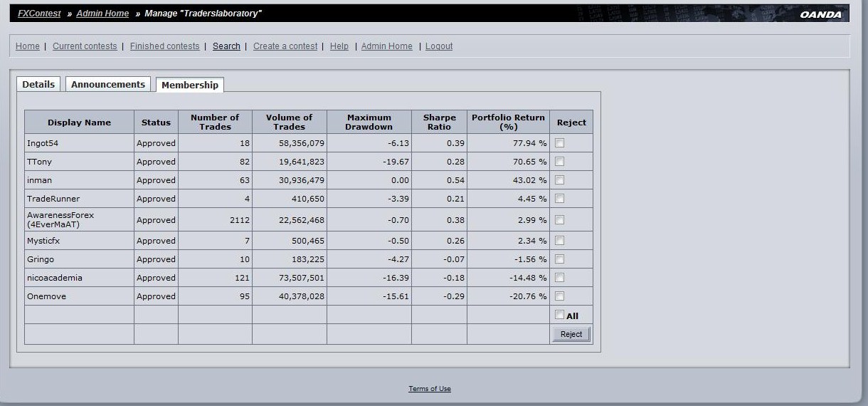Click the OANDA logo
The image size is (868, 406).
click(x=820, y=14)
